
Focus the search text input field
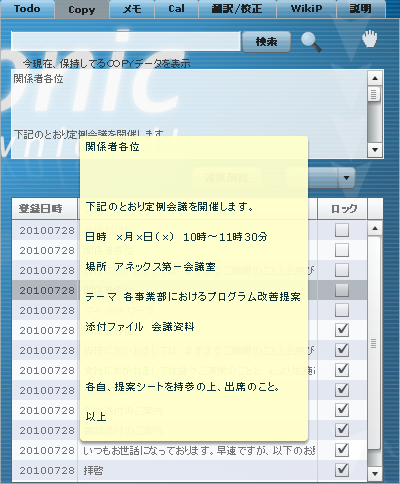click(125, 41)
